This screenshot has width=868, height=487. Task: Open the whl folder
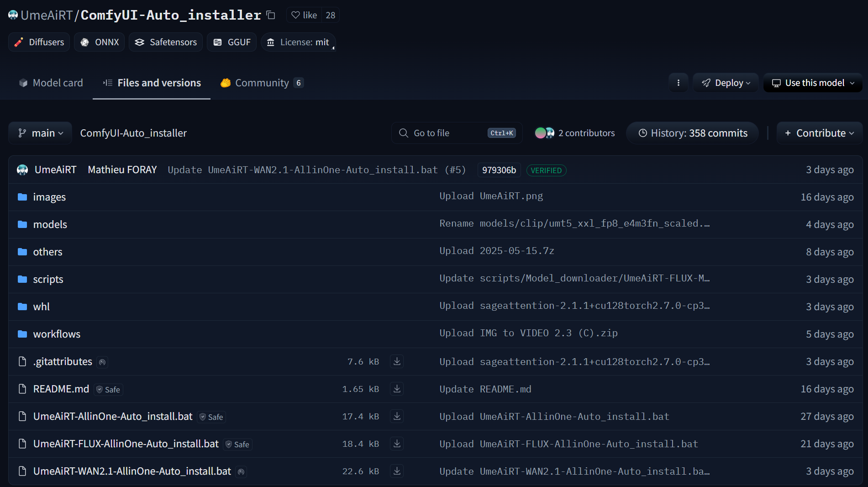click(x=42, y=307)
